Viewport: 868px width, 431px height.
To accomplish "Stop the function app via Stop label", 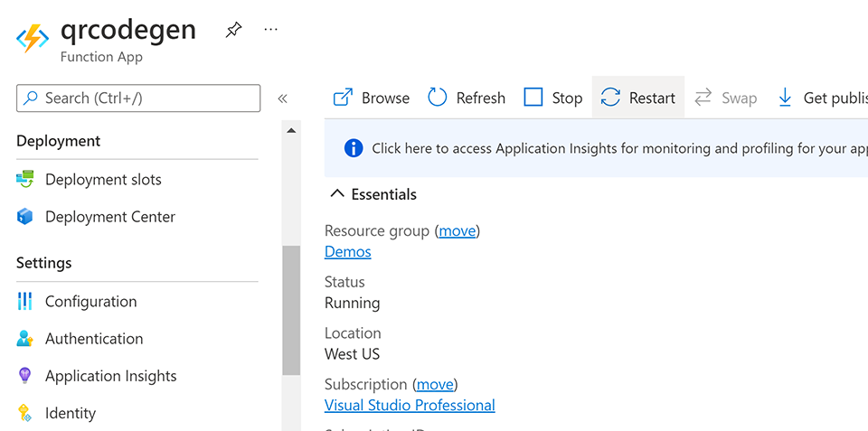I will point(567,98).
